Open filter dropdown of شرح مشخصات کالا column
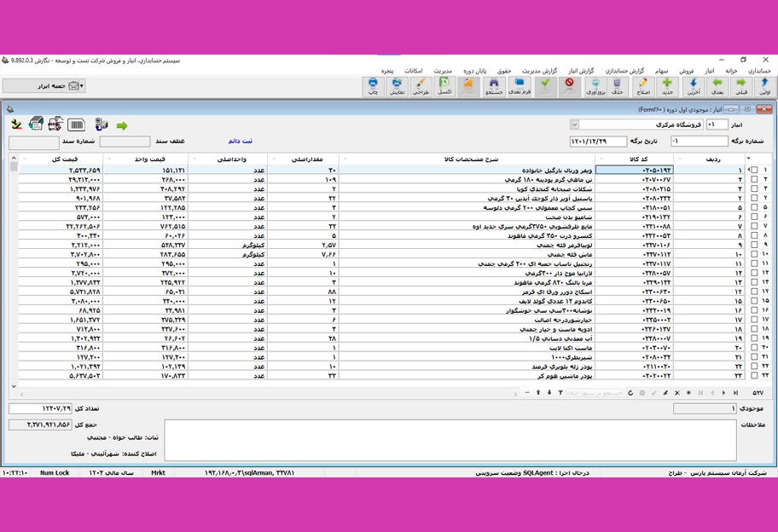The image size is (778, 532). (x=345, y=159)
